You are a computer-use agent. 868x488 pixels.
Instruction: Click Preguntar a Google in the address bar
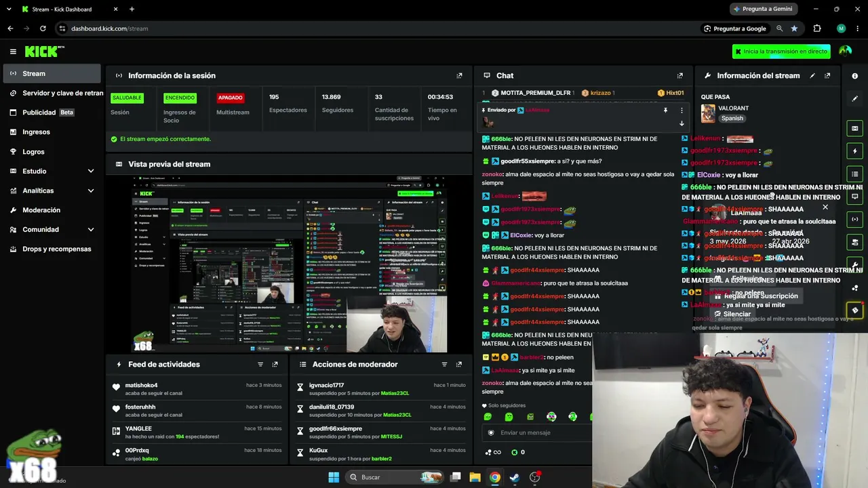click(x=734, y=28)
